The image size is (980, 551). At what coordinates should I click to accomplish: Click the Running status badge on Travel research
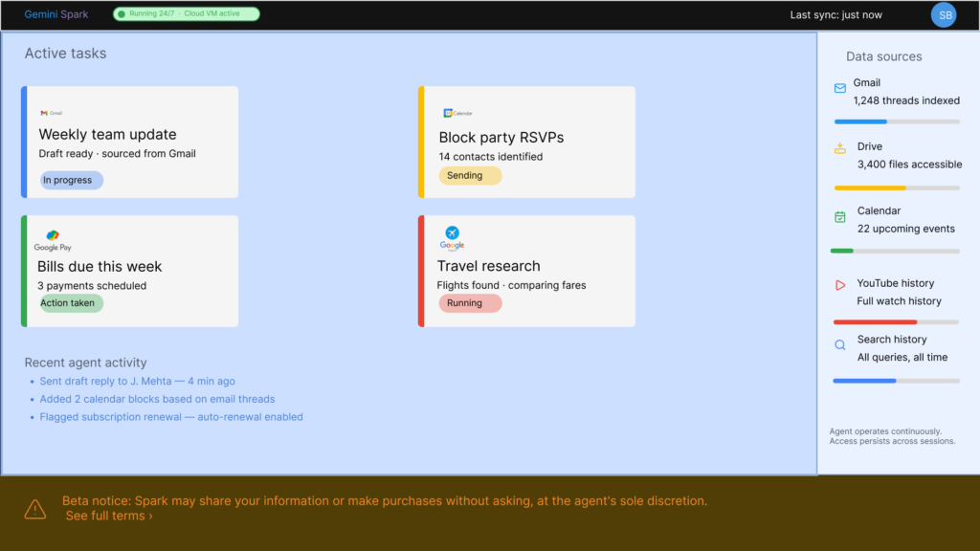tap(470, 303)
